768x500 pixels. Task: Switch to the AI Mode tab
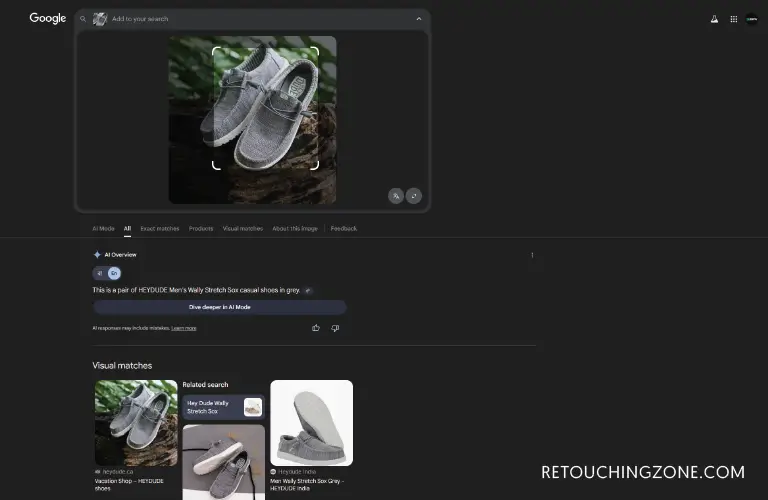[x=103, y=229]
